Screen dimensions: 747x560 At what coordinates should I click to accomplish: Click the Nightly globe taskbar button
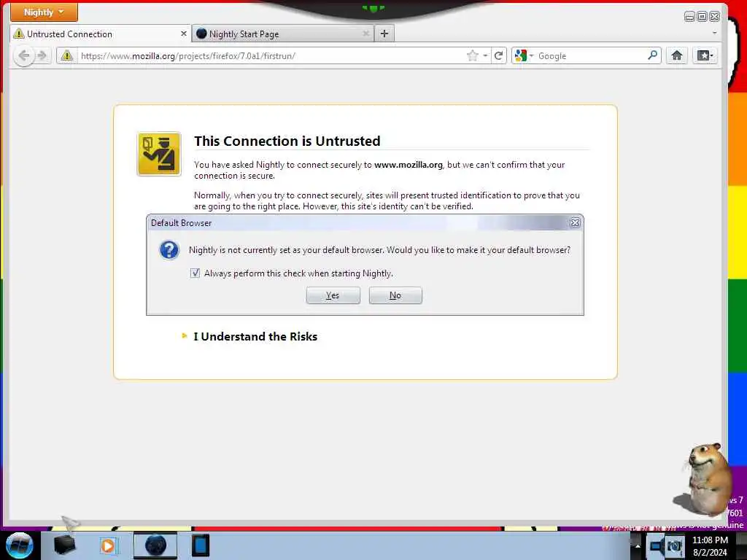point(155,545)
